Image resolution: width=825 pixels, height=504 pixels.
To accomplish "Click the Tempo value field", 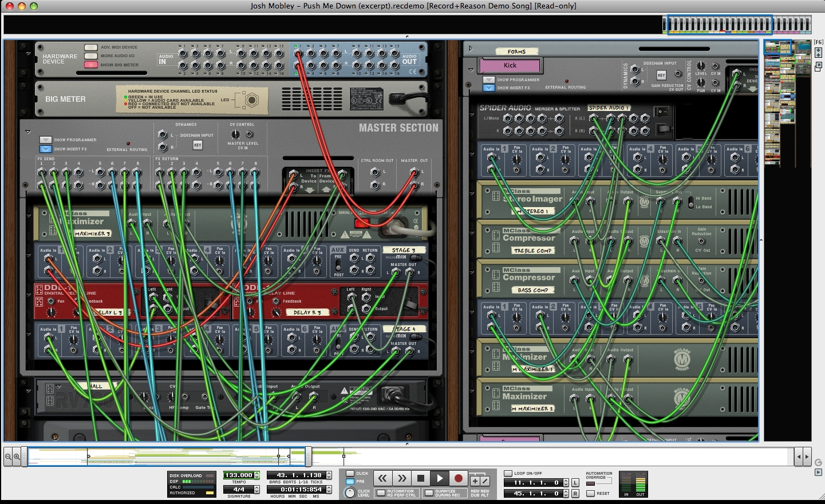I will point(239,475).
